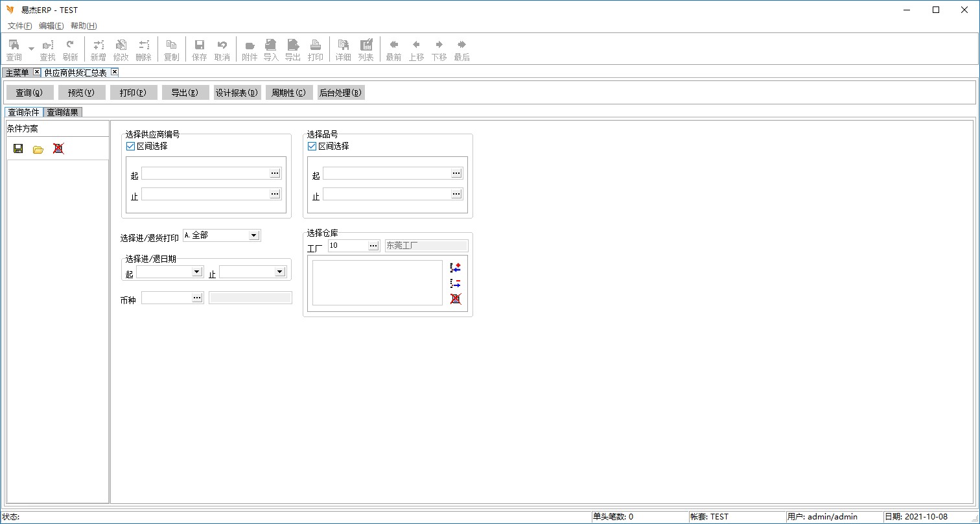Screen dimensions: 980x524
Task: Delete condition scheme with red X icon
Action: pos(58,149)
